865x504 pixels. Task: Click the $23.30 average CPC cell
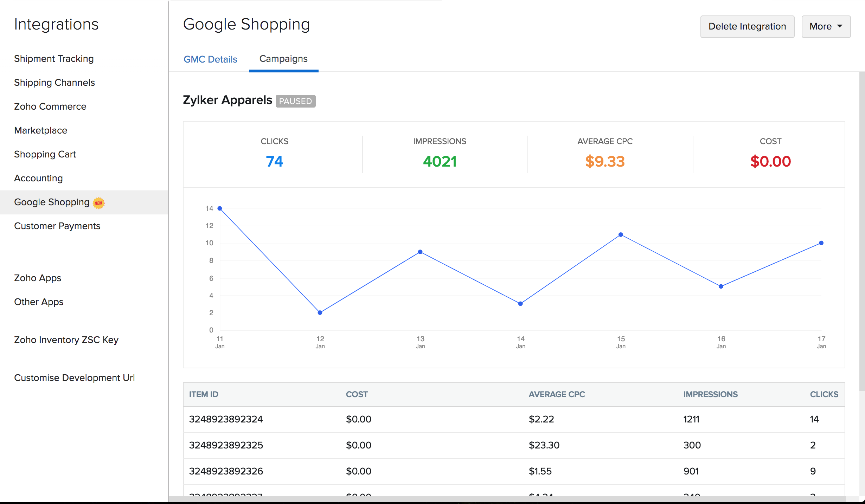[x=544, y=445]
